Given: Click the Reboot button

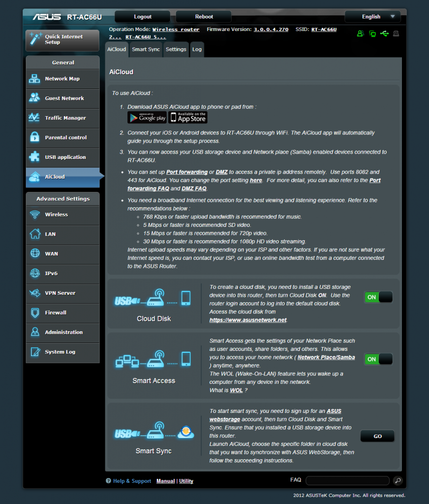Looking at the screenshot, I should point(204,17).
